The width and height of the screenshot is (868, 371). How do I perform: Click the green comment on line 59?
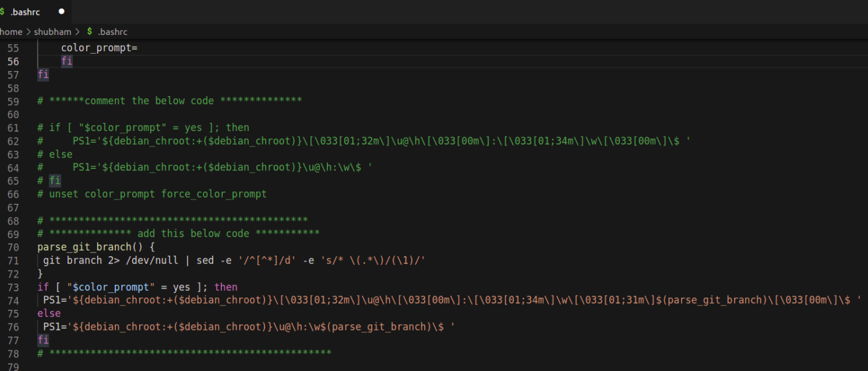(168, 100)
